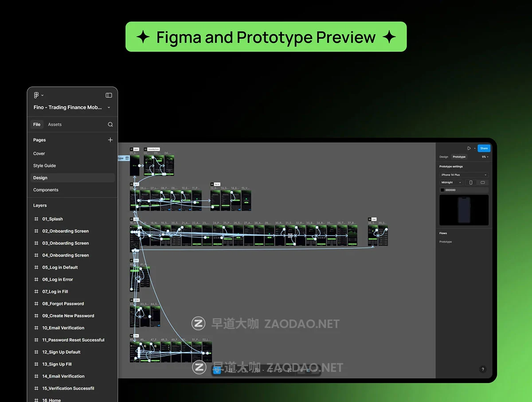The image size is (532, 402).
Task: Expand the 9% zoom level dropdown
Action: coord(485,157)
